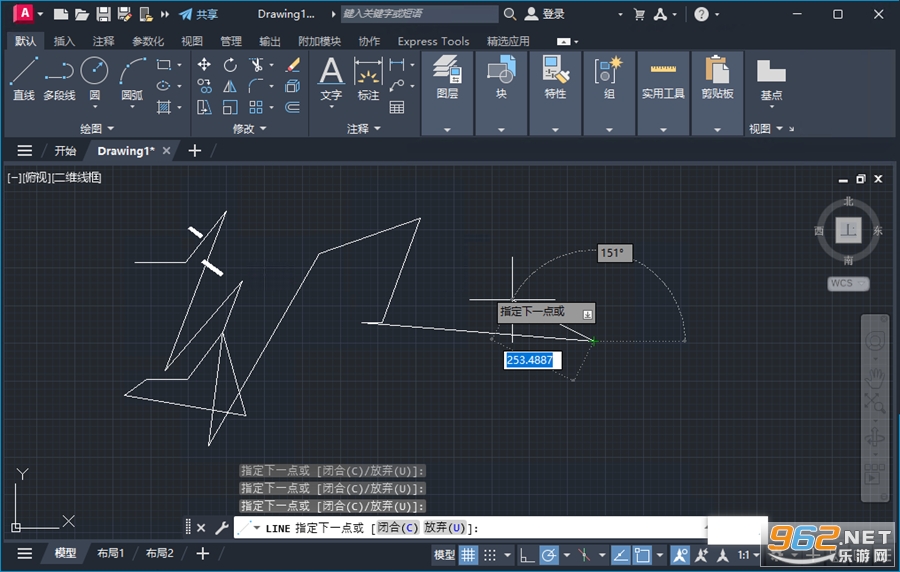The image size is (900, 572).
Task: Choose the Rectangle draw tool icon
Action: coord(164,65)
